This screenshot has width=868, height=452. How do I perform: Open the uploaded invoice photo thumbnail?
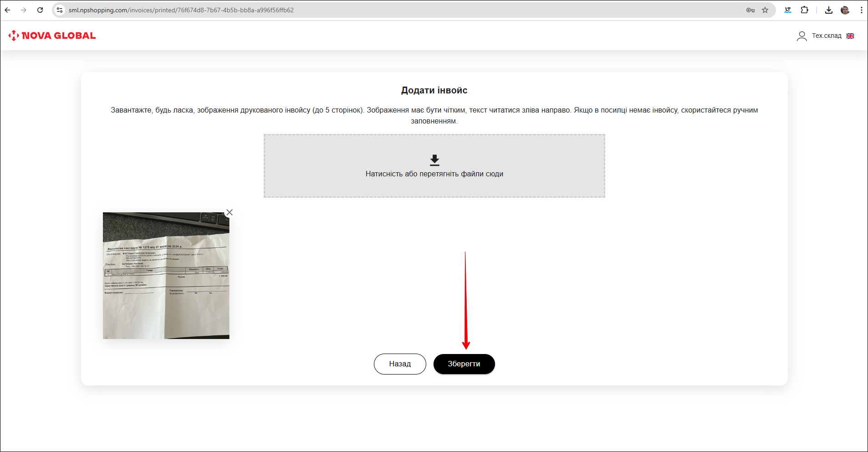point(166,276)
